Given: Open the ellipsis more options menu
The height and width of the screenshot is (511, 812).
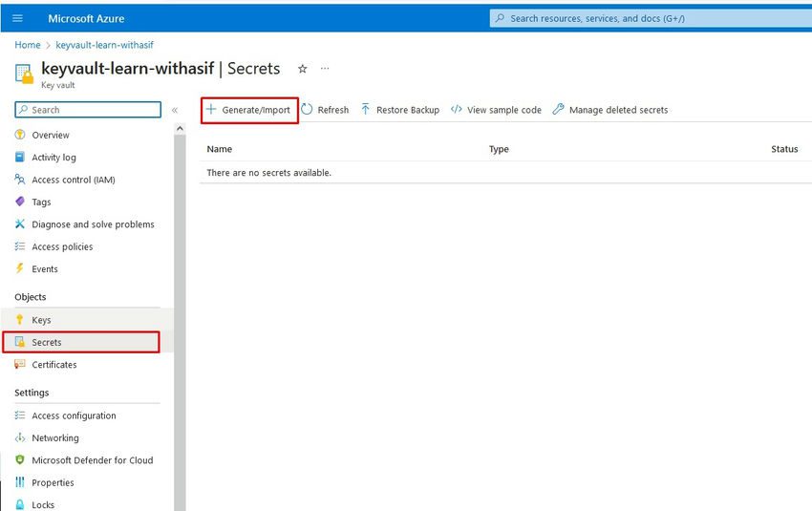Looking at the screenshot, I should point(325,69).
